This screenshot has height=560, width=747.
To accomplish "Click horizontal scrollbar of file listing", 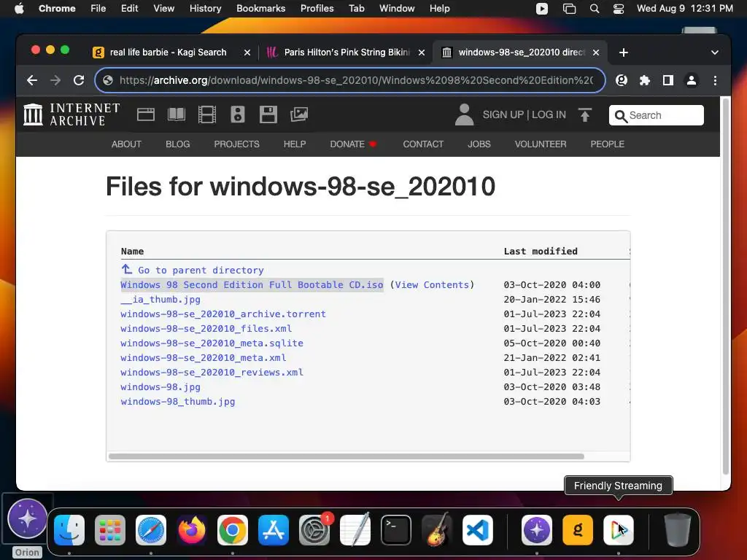I will (x=347, y=456).
